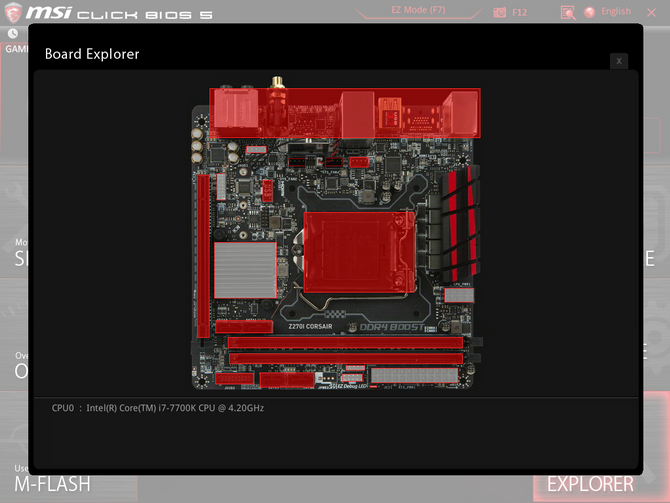The image size is (670, 503).
Task: Open the BIOS search magnifier icon
Action: [x=567, y=13]
